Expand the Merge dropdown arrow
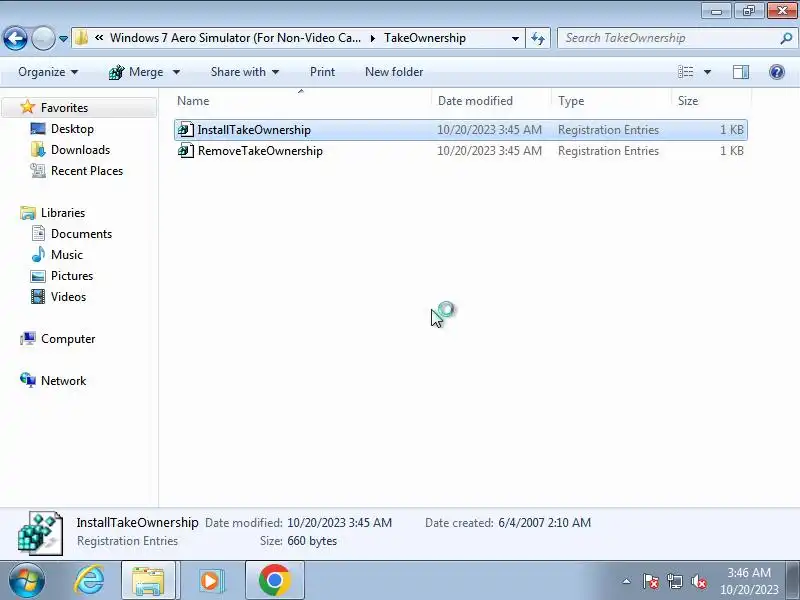This screenshot has height=600, width=800. click(x=177, y=72)
